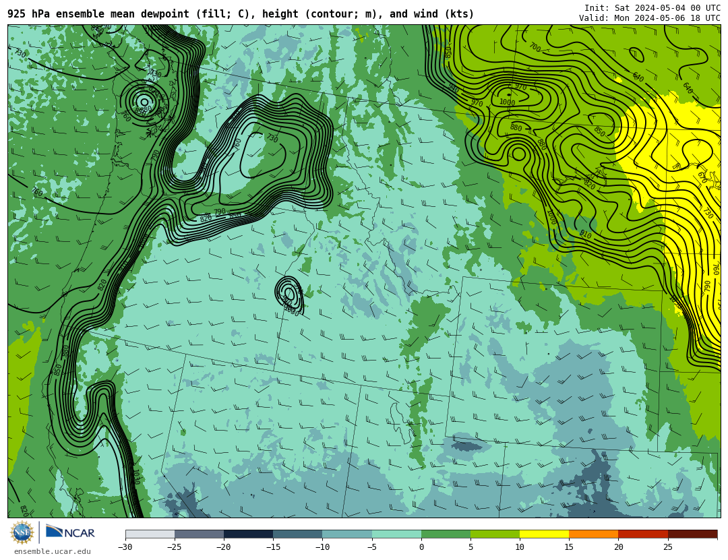Pick the -25 to -20 slate swatch

tap(199, 534)
